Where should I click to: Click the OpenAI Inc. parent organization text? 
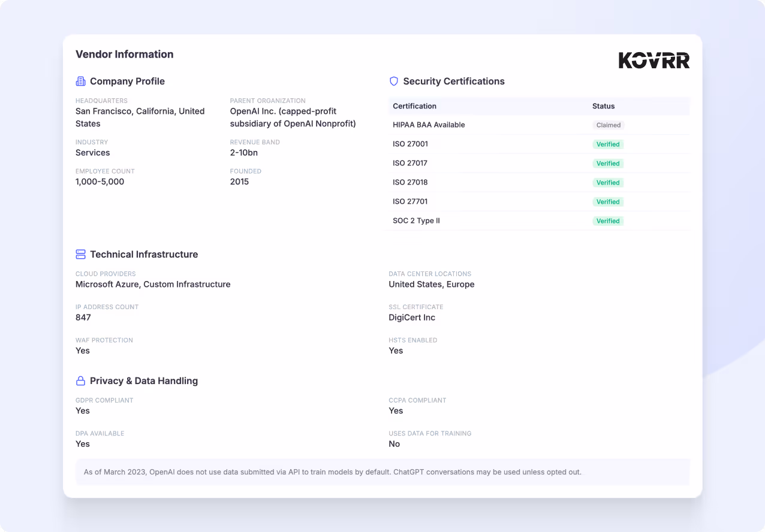pyautogui.click(x=293, y=117)
